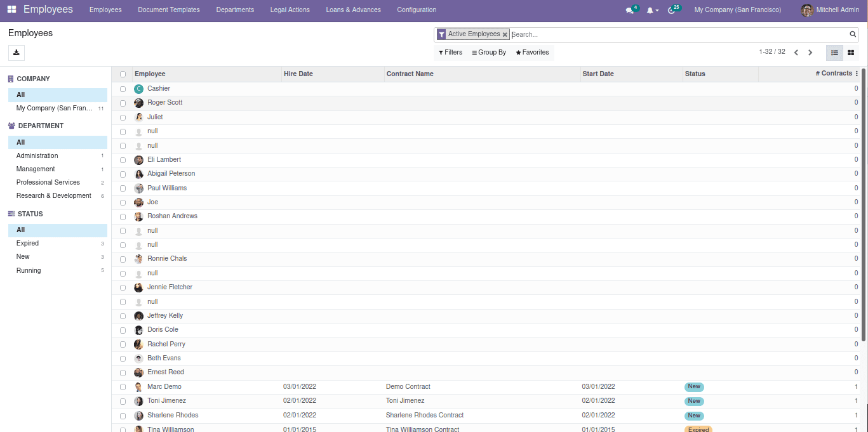Open the main apps grid menu
This screenshot has width=868, height=432.
[11, 10]
